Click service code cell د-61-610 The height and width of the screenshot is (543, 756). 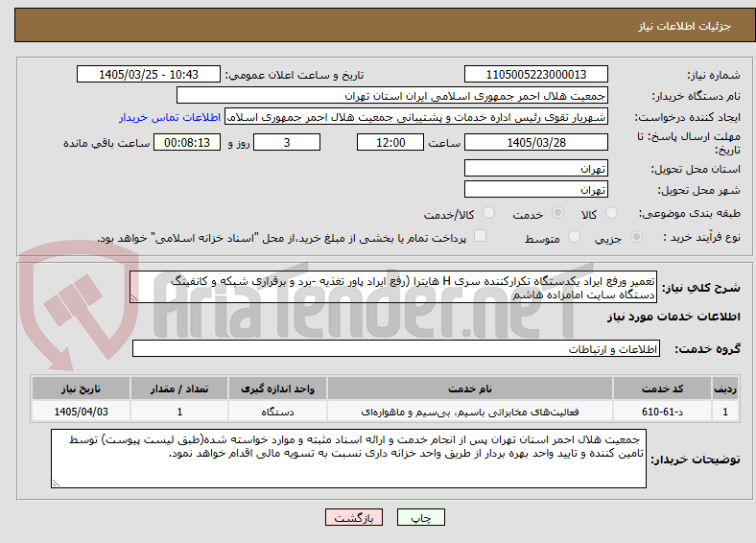[662, 412]
